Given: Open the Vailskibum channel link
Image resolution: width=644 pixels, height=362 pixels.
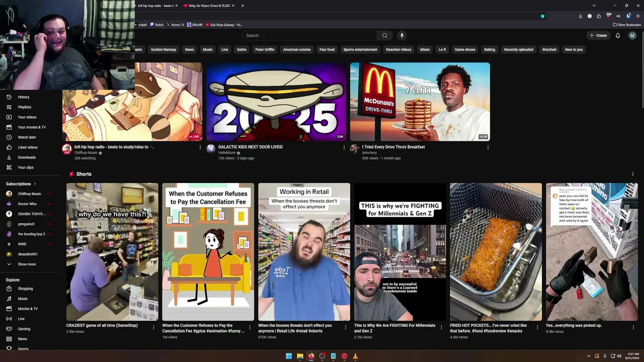Looking at the screenshot, I should (x=227, y=153).
